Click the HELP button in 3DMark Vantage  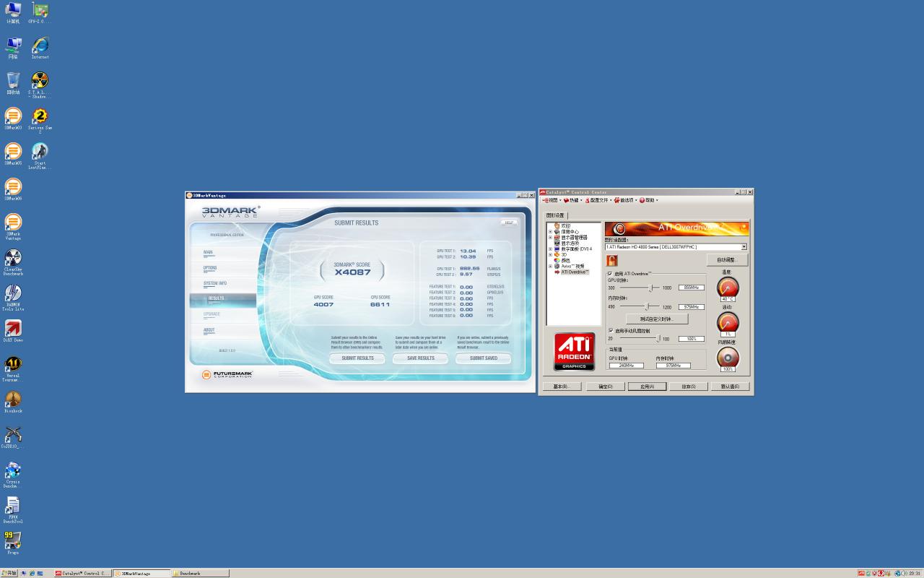pos(509,223)
